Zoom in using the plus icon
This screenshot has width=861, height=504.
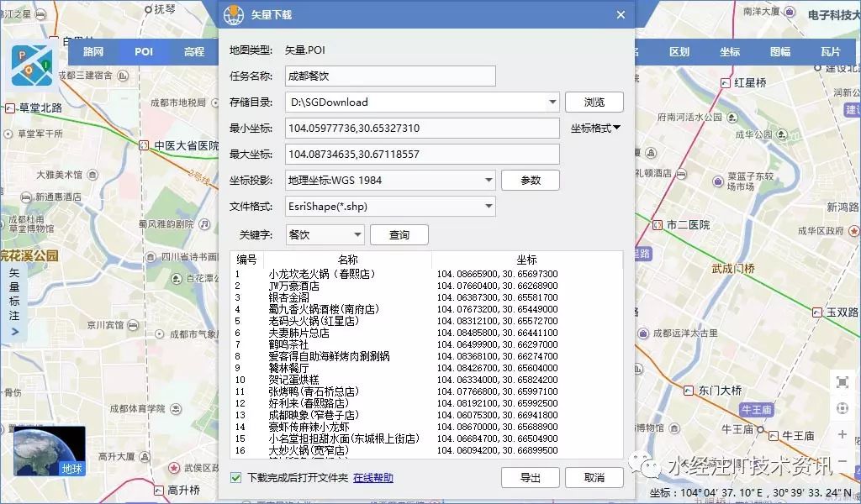coord(843,435)
